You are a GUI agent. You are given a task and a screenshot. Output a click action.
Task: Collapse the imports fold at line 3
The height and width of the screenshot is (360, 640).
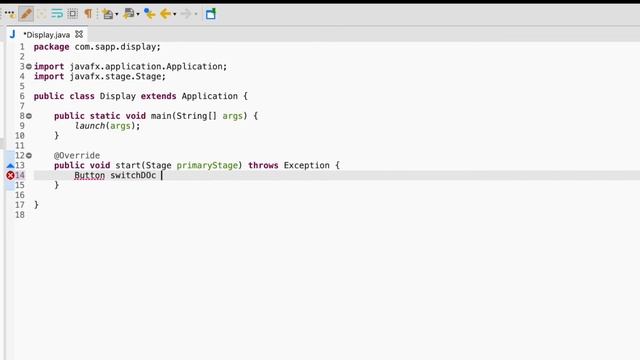(x=29, y=66)
